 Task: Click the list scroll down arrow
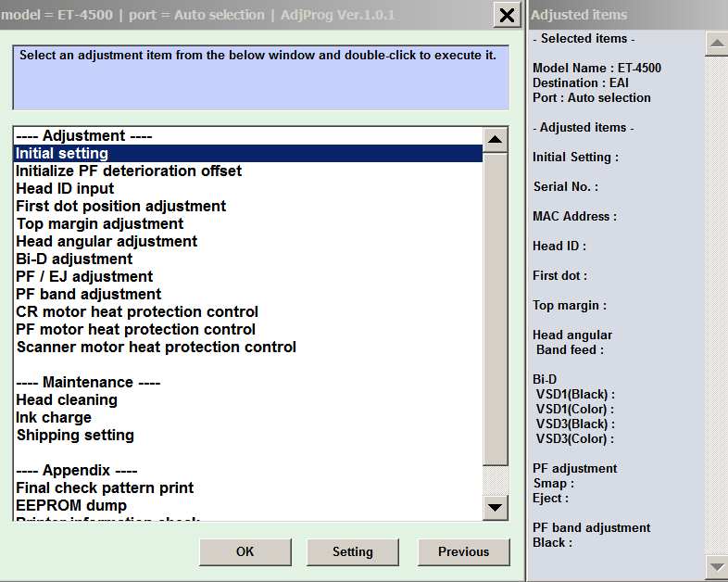pos(495,507)
